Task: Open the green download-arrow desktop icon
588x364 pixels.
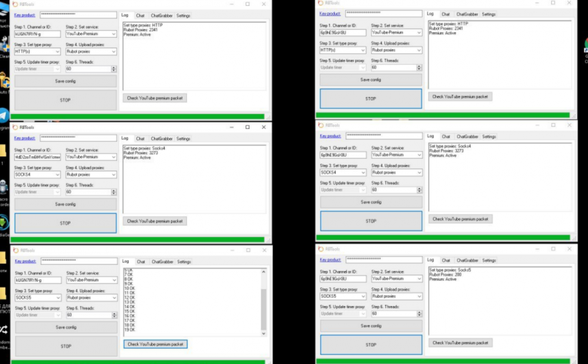Action: click(x=3, y=223)
